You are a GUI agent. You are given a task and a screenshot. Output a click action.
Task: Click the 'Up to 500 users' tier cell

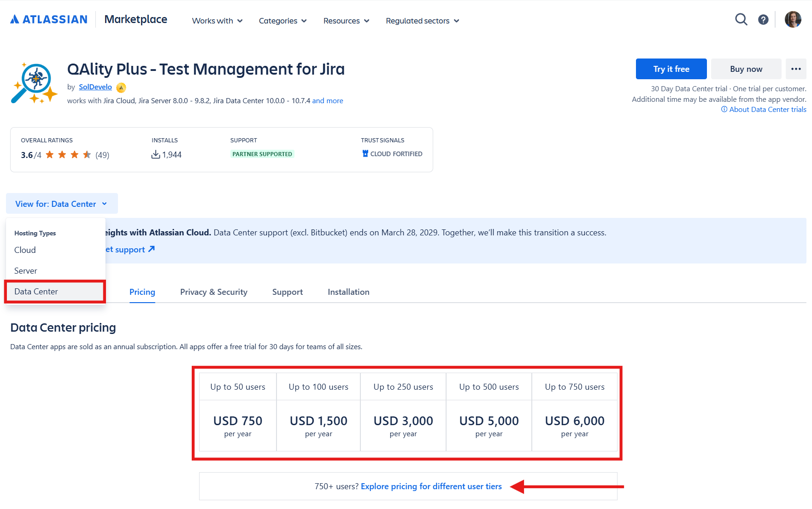tap(489, 387)
